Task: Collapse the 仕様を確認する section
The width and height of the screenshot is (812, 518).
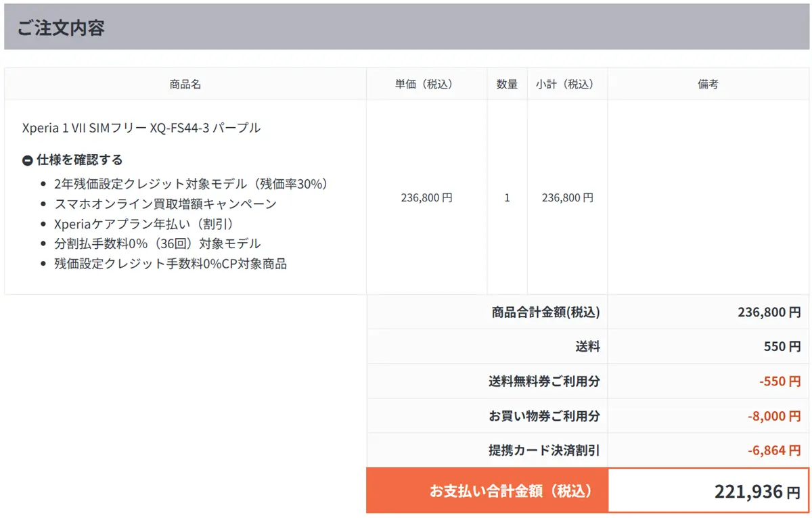Action: click(72, 160)
